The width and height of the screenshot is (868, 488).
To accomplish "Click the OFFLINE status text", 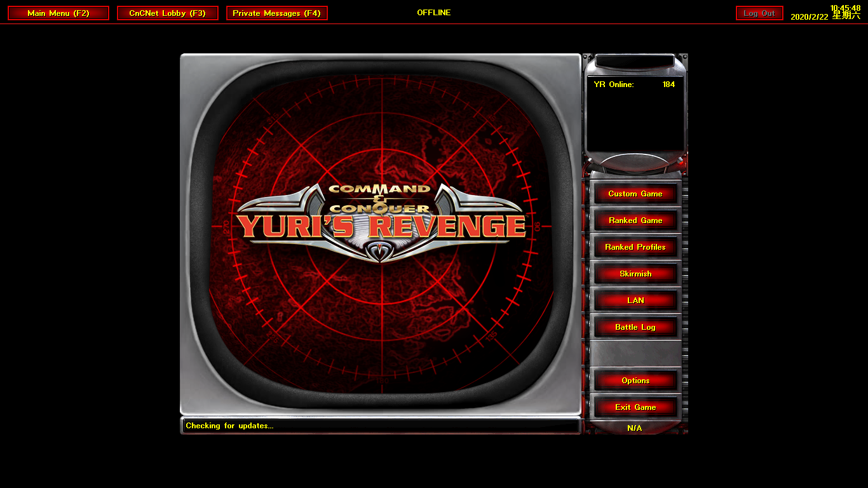I will point(434,13).
